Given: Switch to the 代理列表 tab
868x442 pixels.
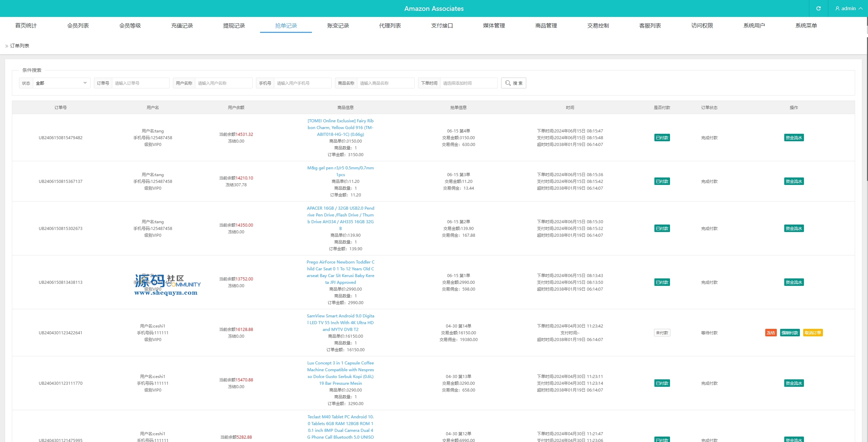Looking at the screenshot, I should coord(390,25).
